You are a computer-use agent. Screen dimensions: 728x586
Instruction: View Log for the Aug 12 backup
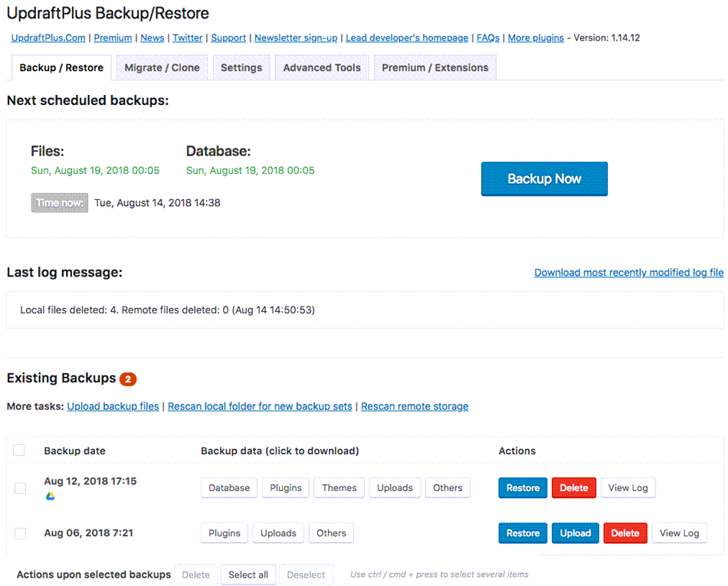coord(628,488)
